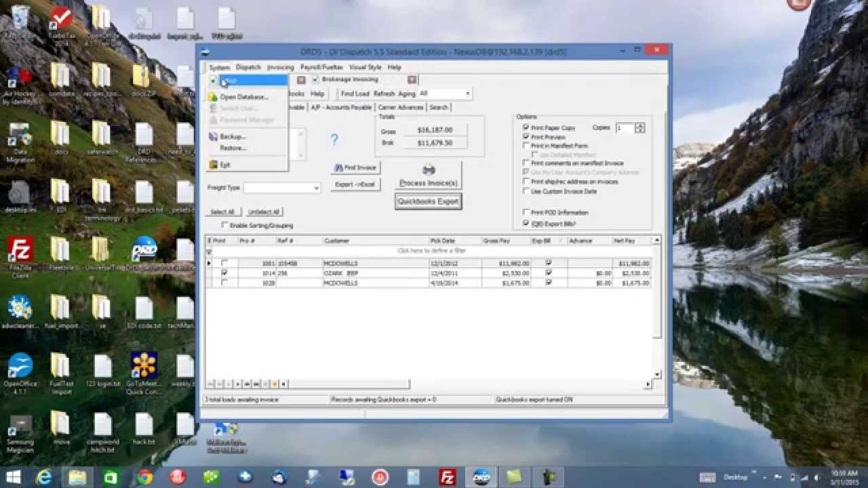The width and height of the screenshot is (868, 488).
Task: Click the Dr Dispatch icon in the taskbar
Action: coord(481,477)
